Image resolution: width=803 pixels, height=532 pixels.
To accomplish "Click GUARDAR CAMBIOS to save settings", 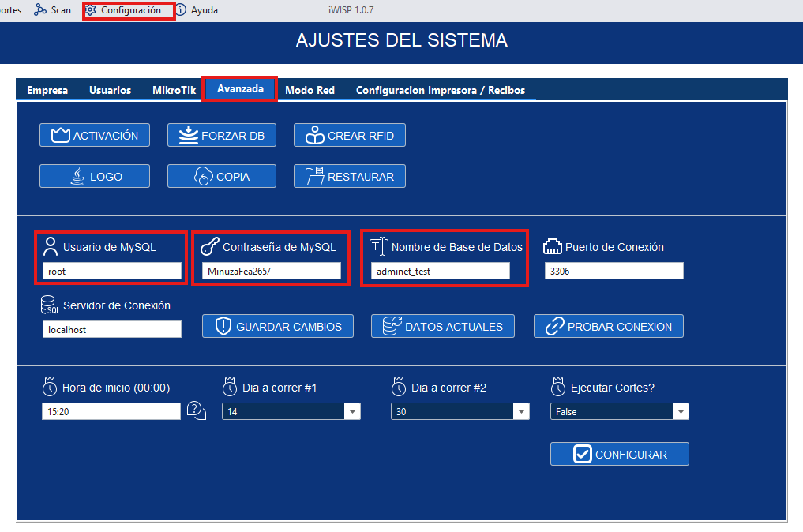I will [x=278, y=327].
